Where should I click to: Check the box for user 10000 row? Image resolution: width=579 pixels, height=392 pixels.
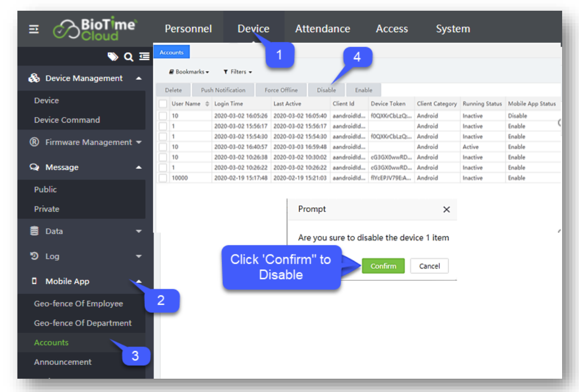click(x=163, y=178)
